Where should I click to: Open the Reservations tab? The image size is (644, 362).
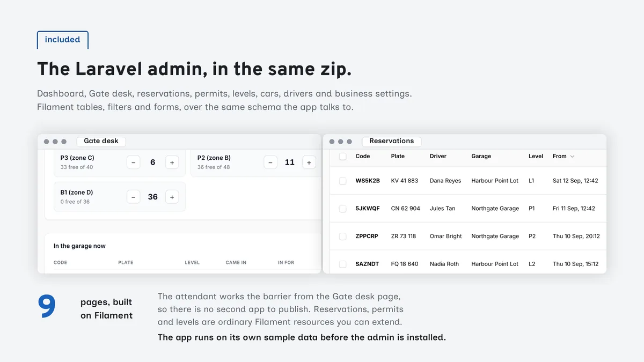click(392, 141)
